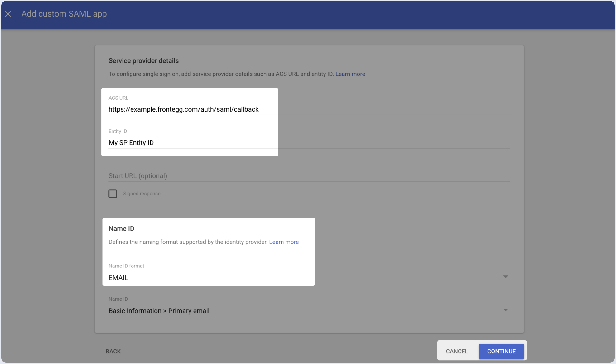Click the My SP Entity ID value
This screenshot has height=364, width=616.
pyautogui.click(x=131, y=143)
